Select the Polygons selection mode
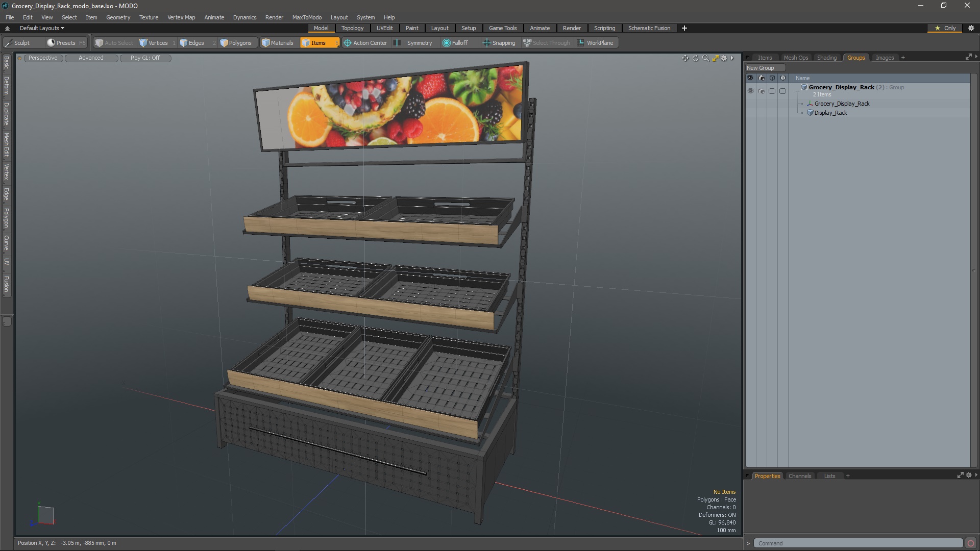The width and height of the screenshot is (980, 551). tap(237, 42)
